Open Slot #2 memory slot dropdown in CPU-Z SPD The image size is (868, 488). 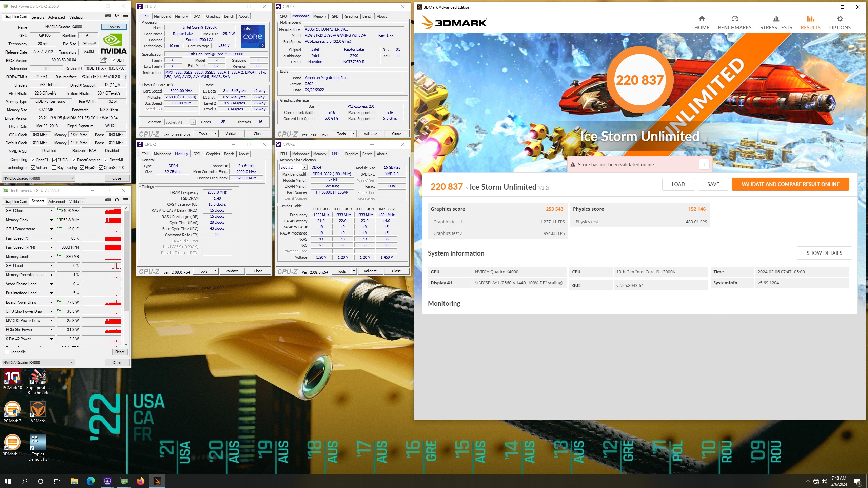point(305,167)
